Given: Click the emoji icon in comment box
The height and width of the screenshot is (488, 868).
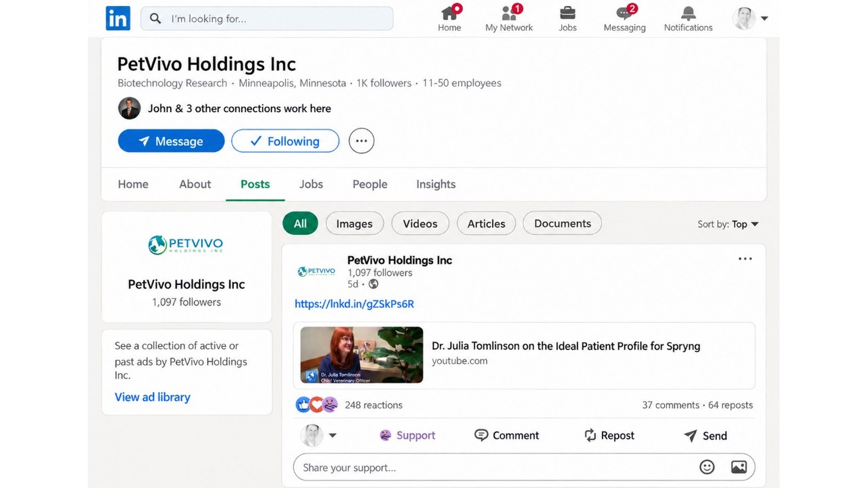Looking at the screenshot, I should pos(707,467).
